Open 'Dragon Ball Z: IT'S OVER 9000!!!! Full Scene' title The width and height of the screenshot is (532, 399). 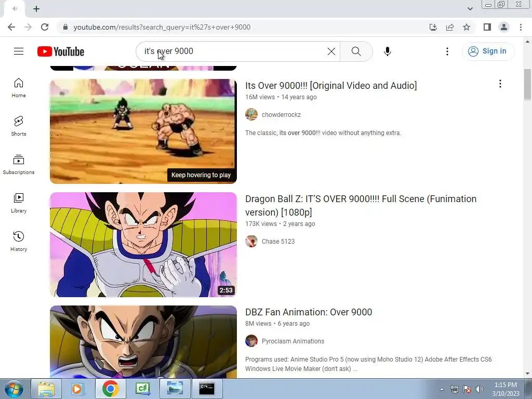click(x=361, y=205)
